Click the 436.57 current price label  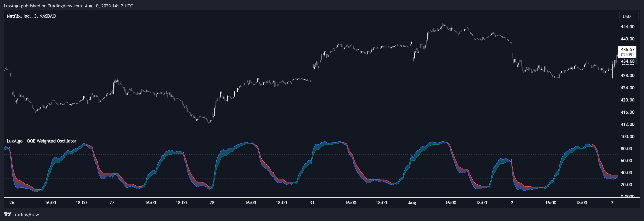click(x=628, y=49)
